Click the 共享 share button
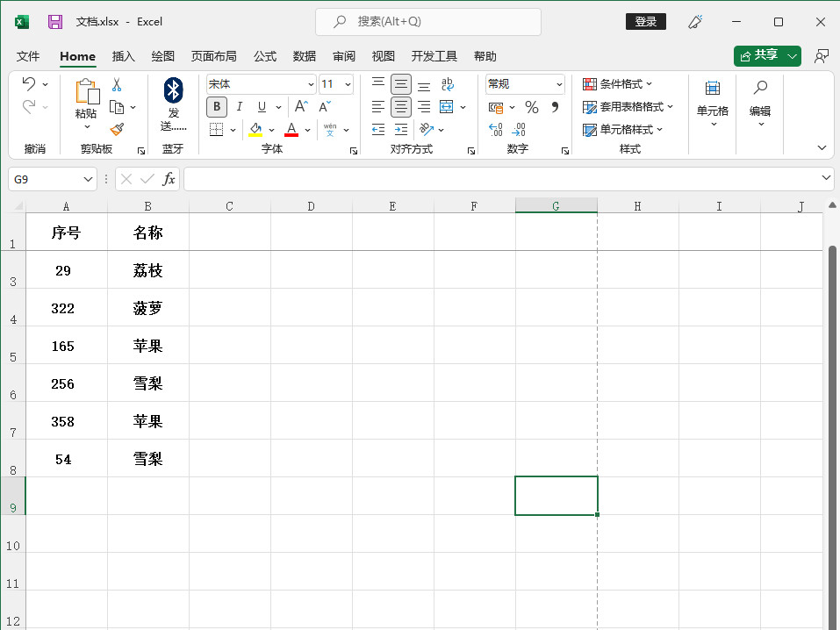 click(759, 55)
